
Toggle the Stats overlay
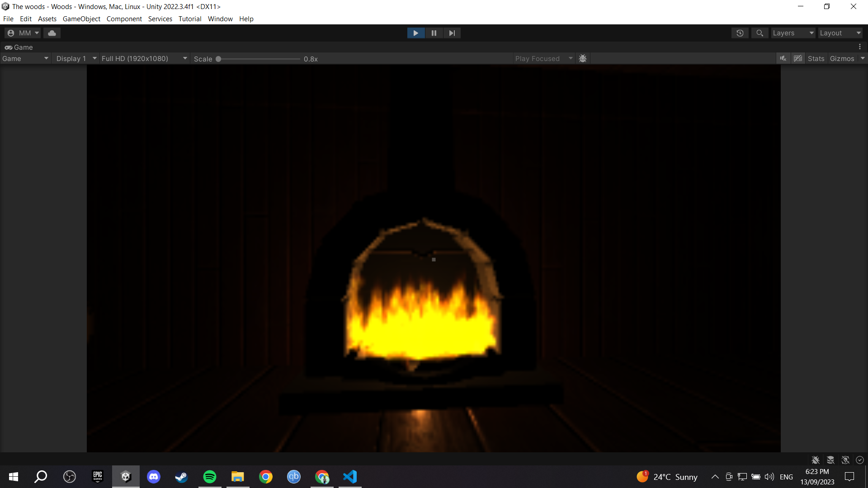click(x=816, y=59)
